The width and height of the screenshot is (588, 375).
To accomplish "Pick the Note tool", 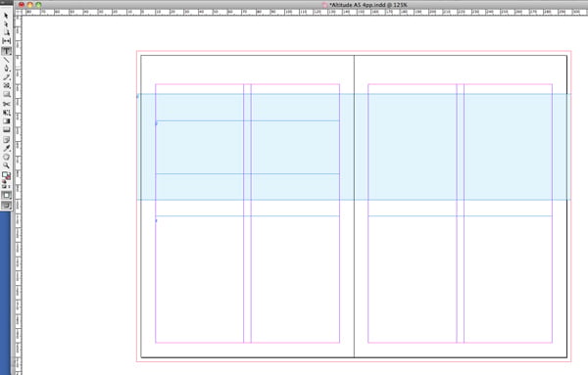I will [x=6, y=139].
